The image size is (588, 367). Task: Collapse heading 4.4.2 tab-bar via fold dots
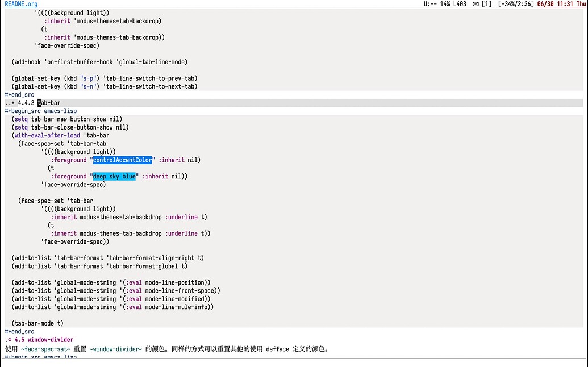(x=7, y=103)
